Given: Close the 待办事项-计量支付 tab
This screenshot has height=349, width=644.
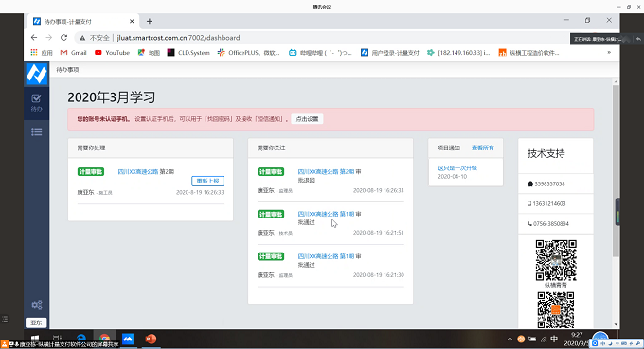Looking at the screenshot, I should (132, 21).
